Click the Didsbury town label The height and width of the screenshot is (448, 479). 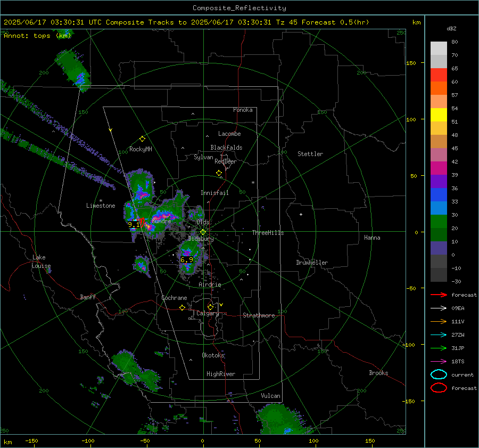click(201, 239)
